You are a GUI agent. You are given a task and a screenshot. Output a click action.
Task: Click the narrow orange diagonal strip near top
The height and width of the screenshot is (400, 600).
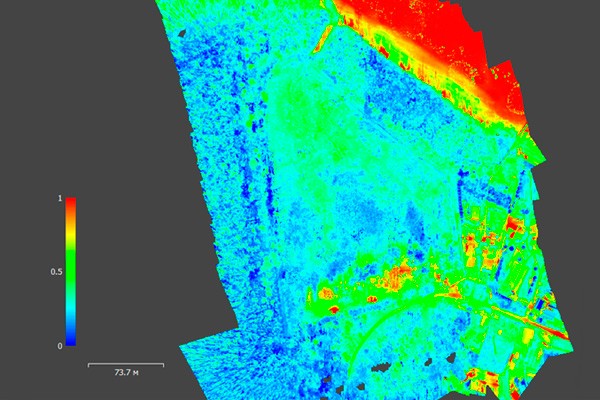(323, 38)
